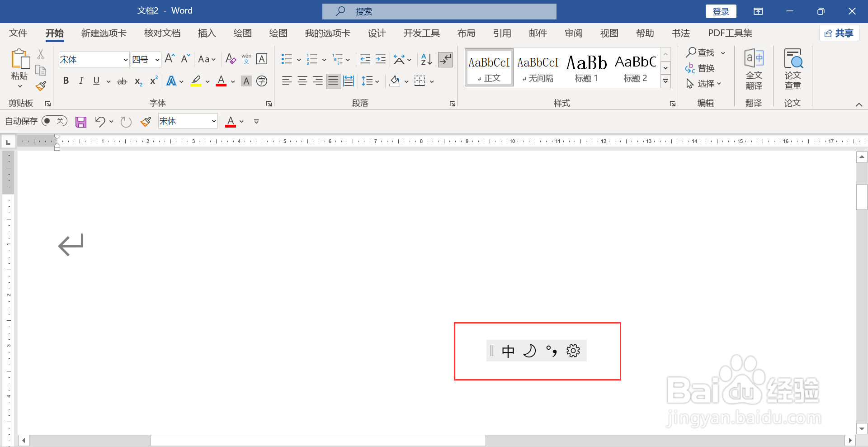
Task: Expand the bullet list dropdown arrow
Action: coord(299,59)
